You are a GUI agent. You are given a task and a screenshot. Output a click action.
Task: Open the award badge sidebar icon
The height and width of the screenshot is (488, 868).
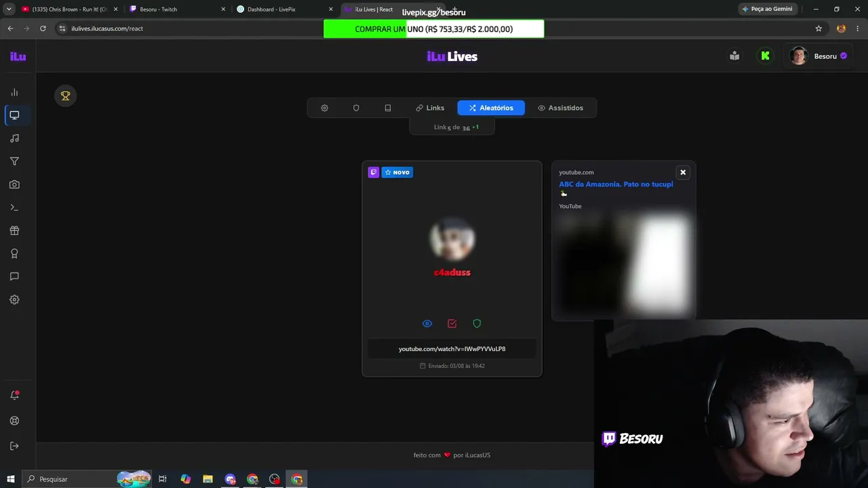14,253
